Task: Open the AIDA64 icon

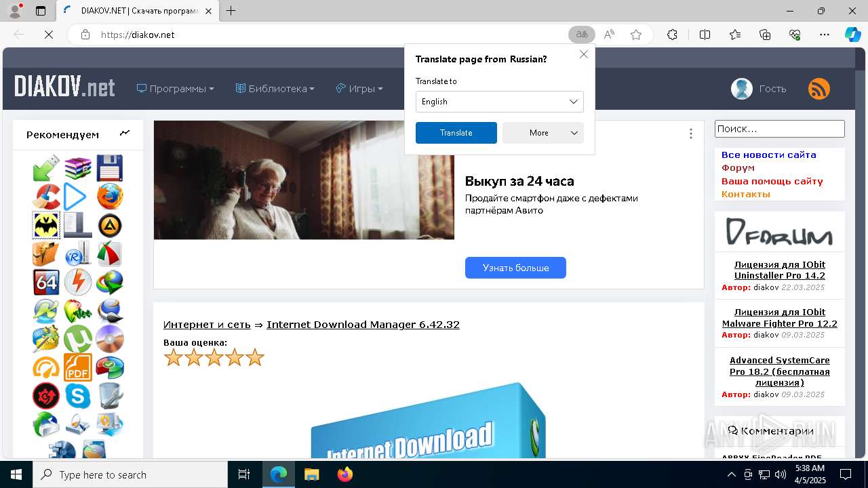Action: point(46,282)
